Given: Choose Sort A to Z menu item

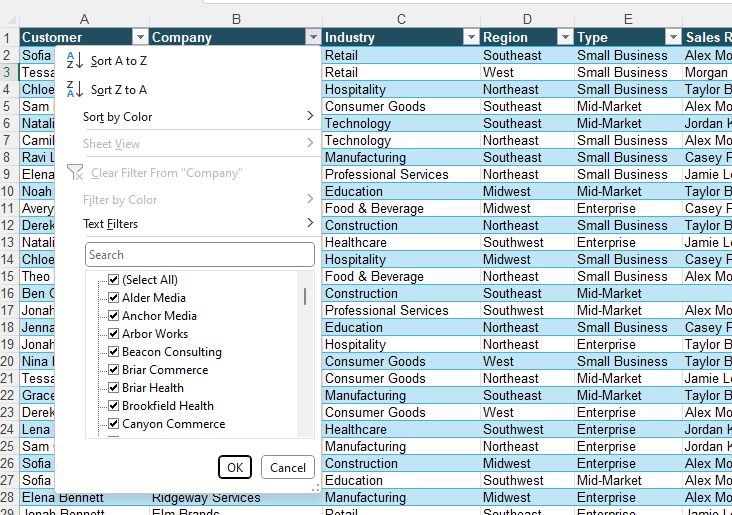Looking at the screenshot, I should [x=188, y=61].
